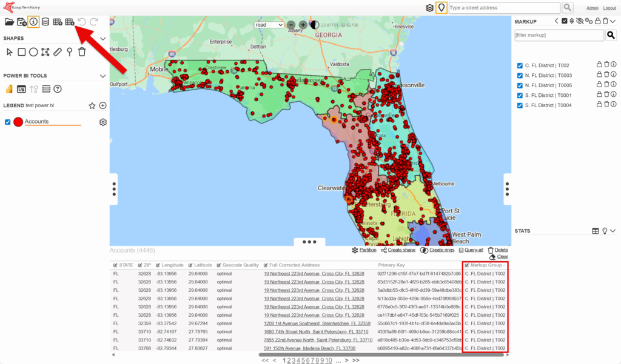This screenshot has height=364, width=621.
Task: Click the map zoom in plus button
Action: pos(303,25)
